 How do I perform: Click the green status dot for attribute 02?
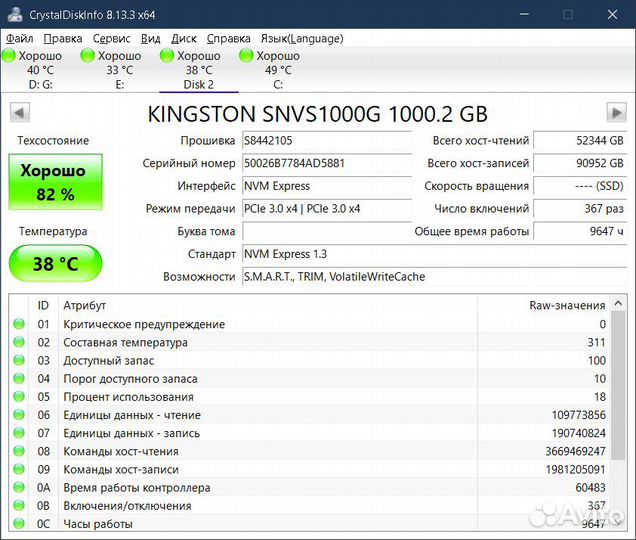[19, 342]
